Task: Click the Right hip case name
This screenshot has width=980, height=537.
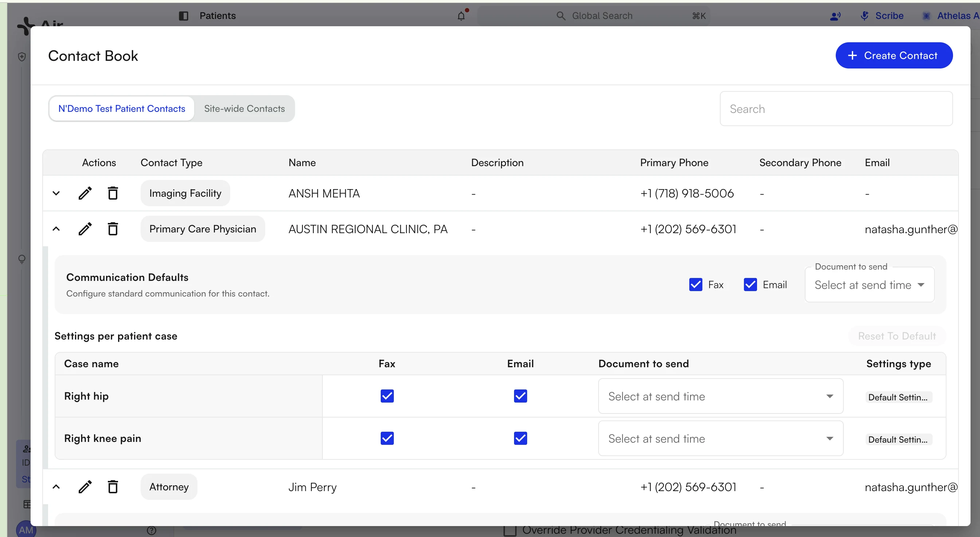Action: pos(86,396)
